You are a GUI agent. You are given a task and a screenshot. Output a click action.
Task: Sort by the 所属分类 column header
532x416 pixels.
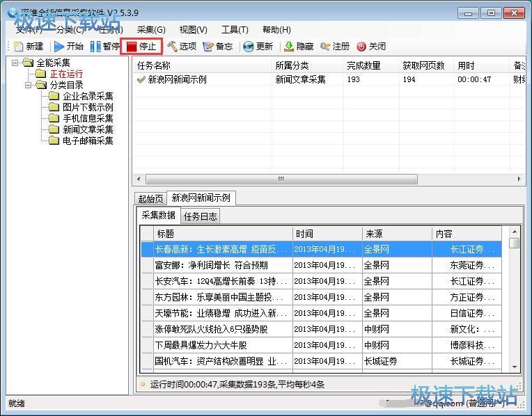[307, 65]
